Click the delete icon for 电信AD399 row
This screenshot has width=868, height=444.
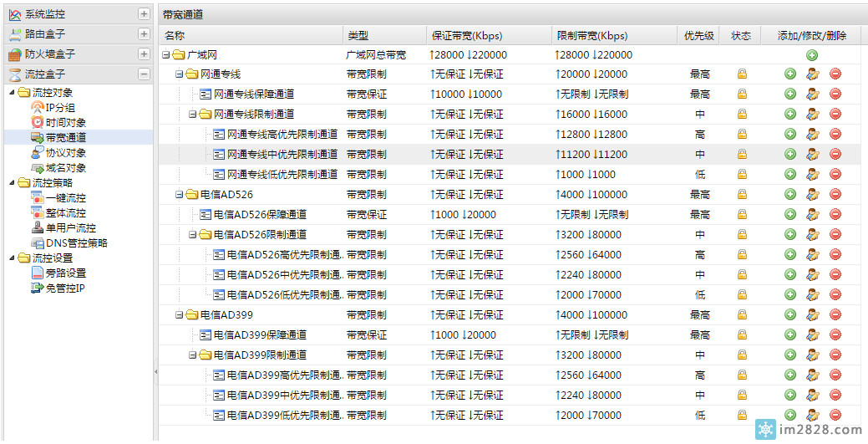pyautogui.click(x=835, y=315)
